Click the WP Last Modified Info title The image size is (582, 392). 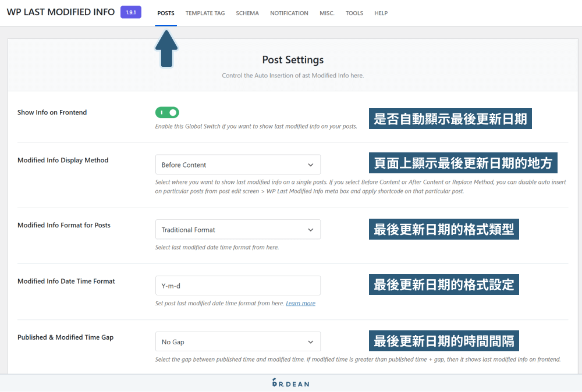[61, 12]
